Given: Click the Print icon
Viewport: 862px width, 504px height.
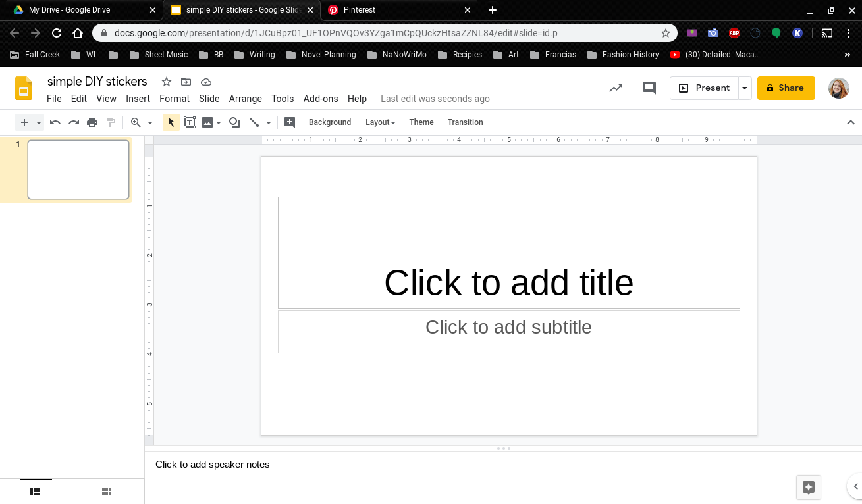Looking at the screenshot, I should click(x=92, y=122).
